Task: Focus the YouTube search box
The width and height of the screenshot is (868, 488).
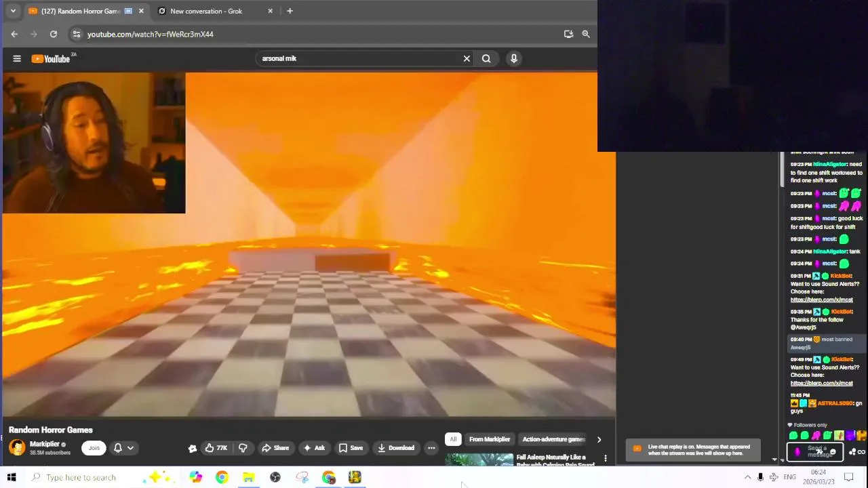Action: (x=359, y=59)
